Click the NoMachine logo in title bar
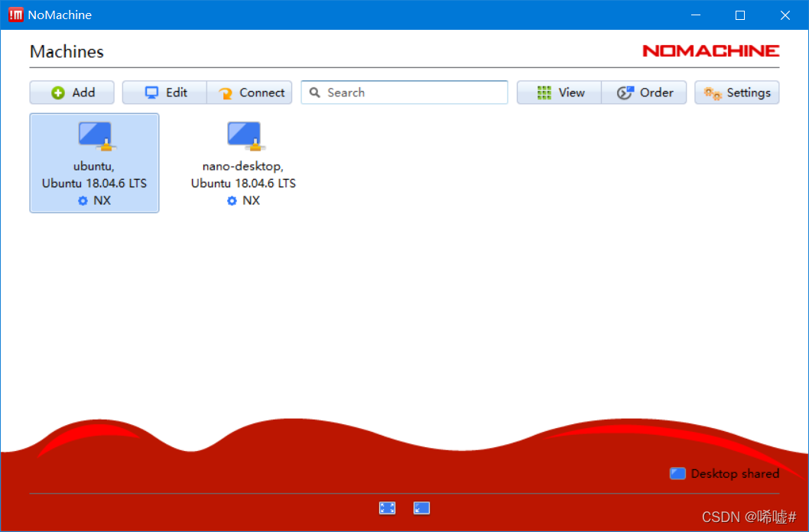809x532 pixels. click(16, 15)
